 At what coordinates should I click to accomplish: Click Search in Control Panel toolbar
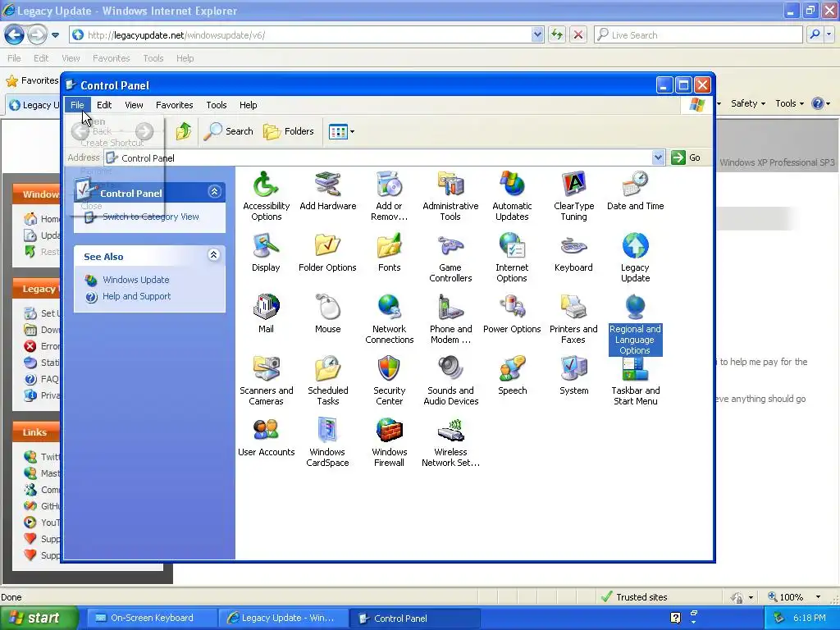pyautogui.click(x=229, y=131)
